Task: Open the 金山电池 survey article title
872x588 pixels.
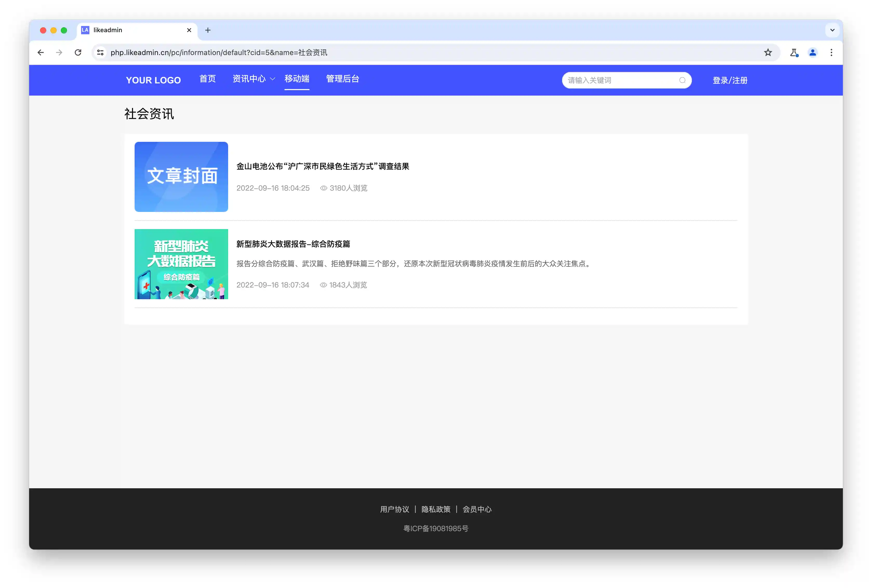Action: (322, 166)
